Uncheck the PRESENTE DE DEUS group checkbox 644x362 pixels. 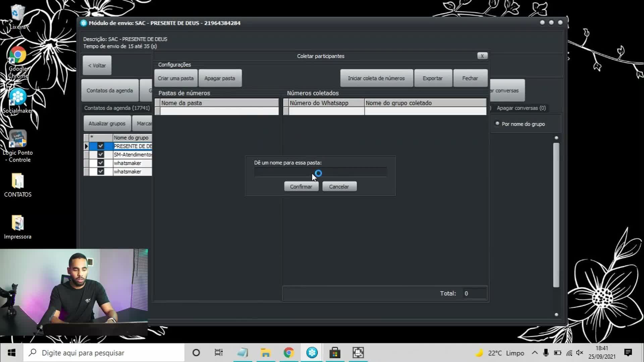[x=100, y=146]
